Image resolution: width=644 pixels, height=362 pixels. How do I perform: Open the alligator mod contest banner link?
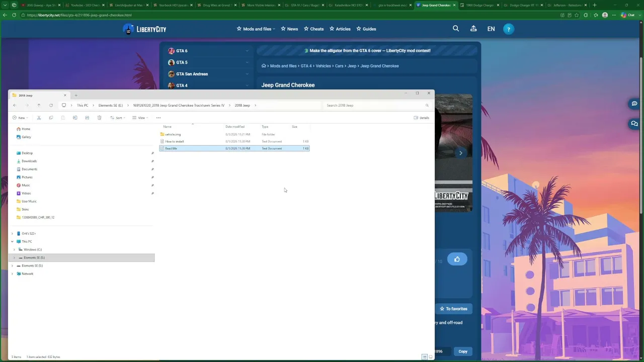[367, 51]
